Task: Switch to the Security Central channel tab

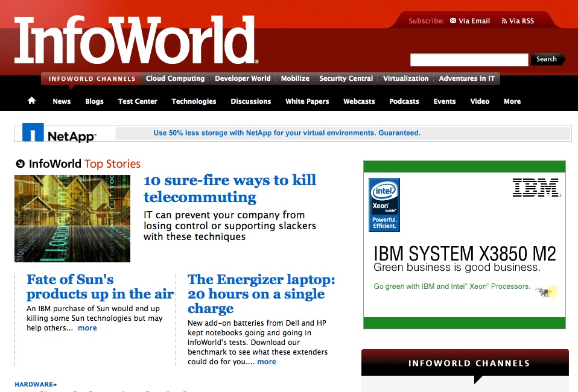Action: [346, 78]
